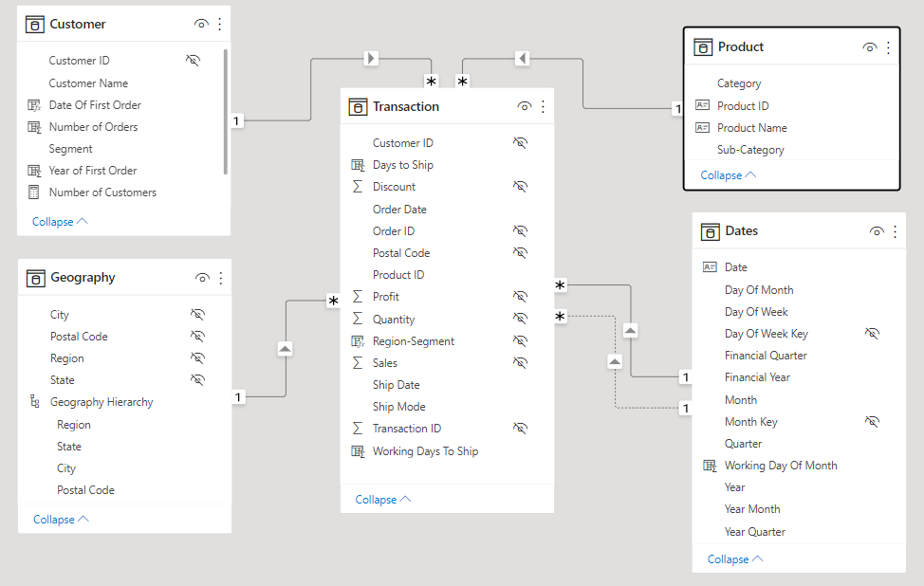Show the hidden Month Key field
This screenshot has height=586, width=924.
pos(872,422)
